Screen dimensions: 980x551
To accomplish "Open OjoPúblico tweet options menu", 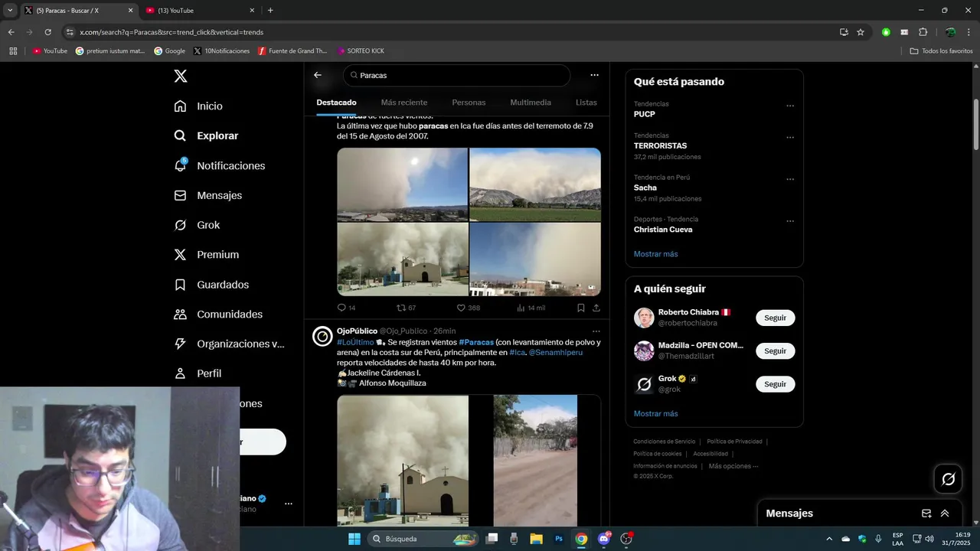I will 596,331.
